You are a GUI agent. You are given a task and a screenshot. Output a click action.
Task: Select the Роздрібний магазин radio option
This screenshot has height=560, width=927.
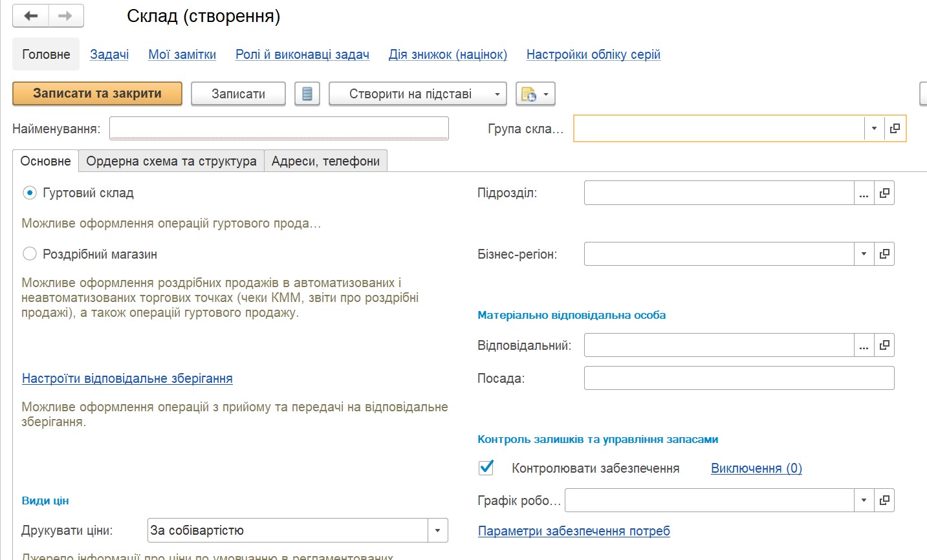[x=30, y=254]
